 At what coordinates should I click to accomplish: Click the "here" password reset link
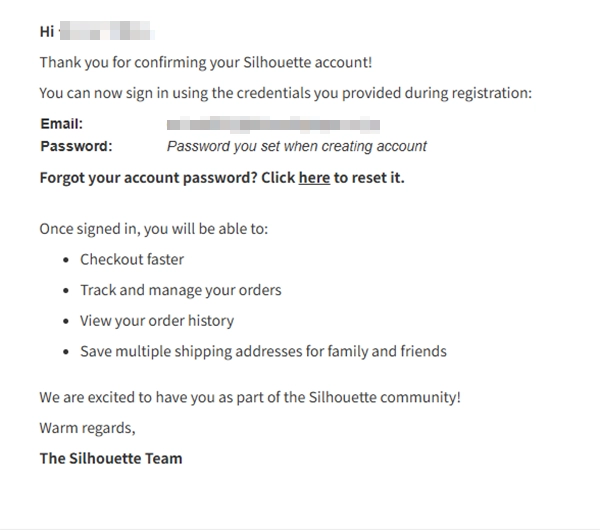[314, 178]
